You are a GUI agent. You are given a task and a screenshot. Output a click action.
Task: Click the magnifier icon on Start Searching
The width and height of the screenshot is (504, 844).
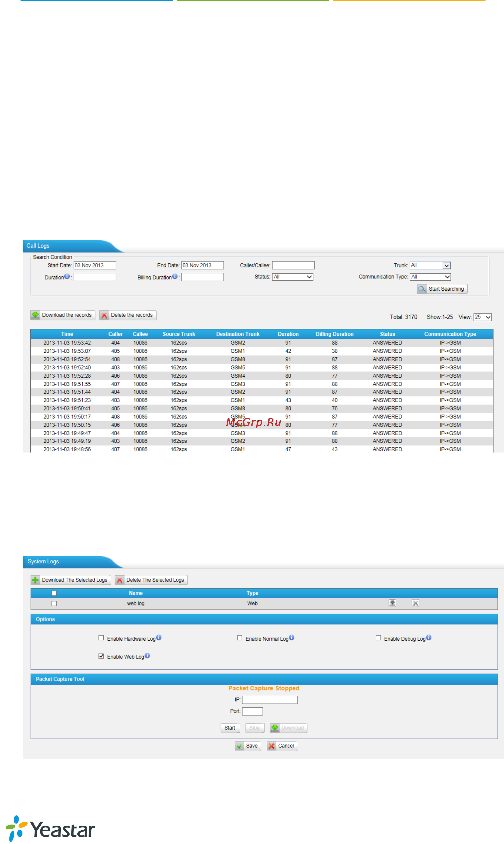pyautogui.click(x=422, y=289)
